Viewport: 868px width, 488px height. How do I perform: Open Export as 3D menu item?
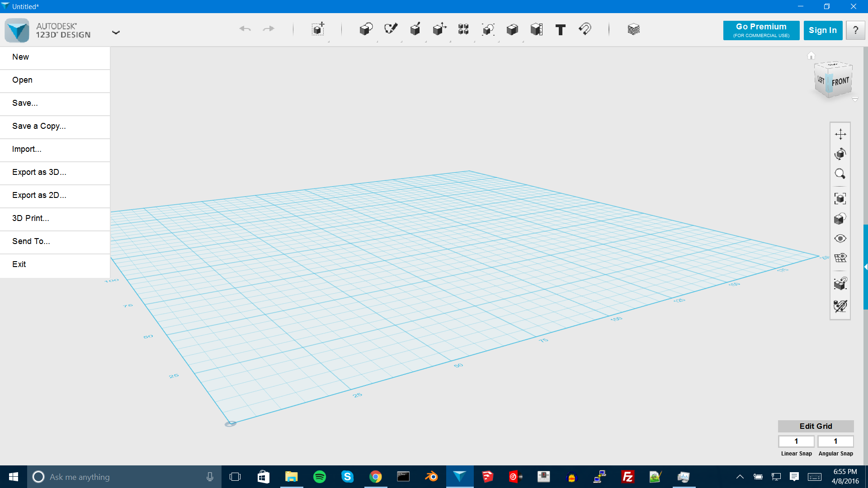pos(39,172)
